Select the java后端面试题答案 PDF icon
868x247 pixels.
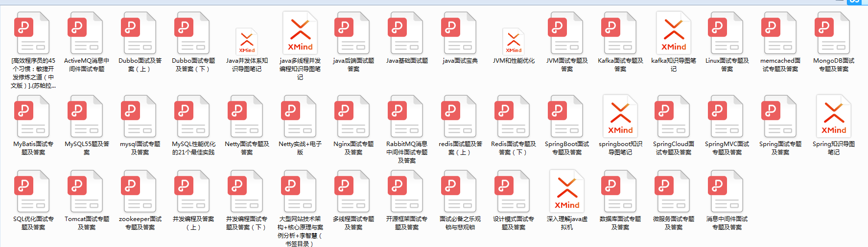(x=352, y=33)
